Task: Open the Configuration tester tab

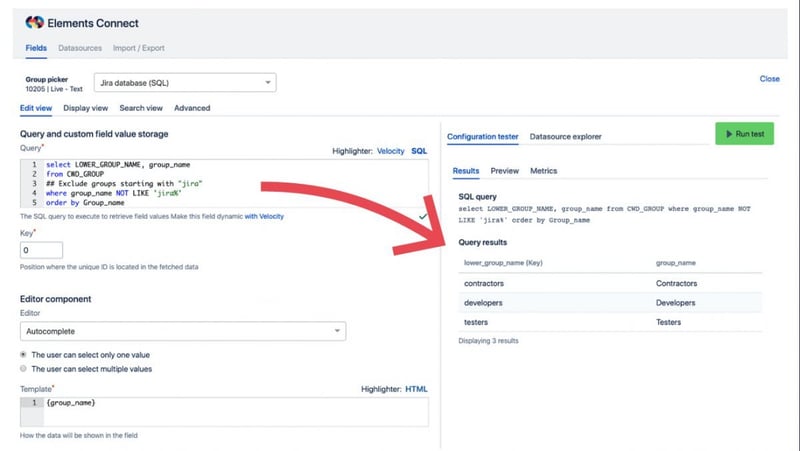Action: pyautogui.click(x=483, y=136)
